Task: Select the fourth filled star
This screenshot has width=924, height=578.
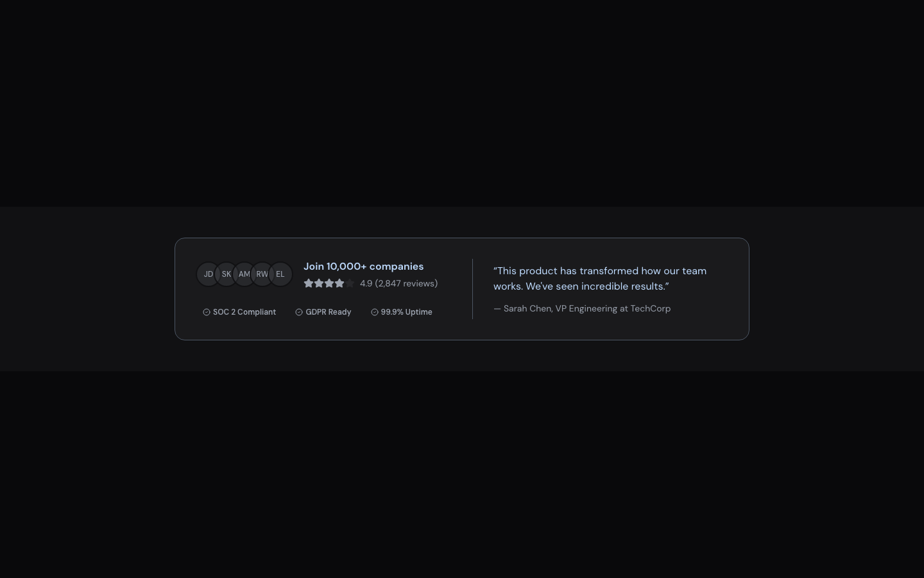Action: tap(339, 283)
